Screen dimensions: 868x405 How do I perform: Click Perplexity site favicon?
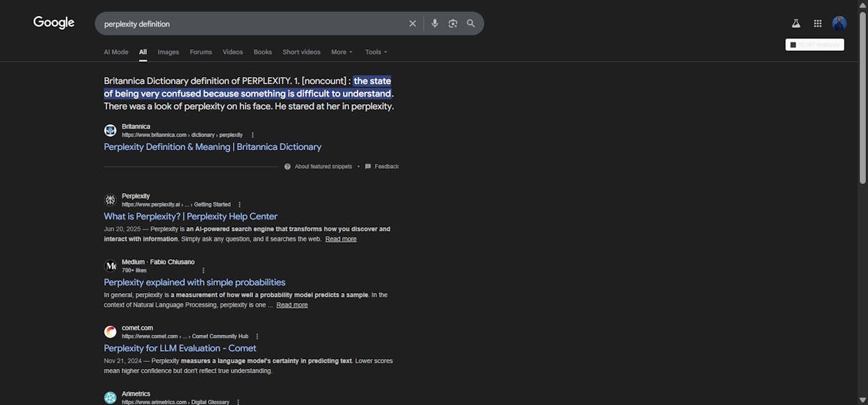110,200
